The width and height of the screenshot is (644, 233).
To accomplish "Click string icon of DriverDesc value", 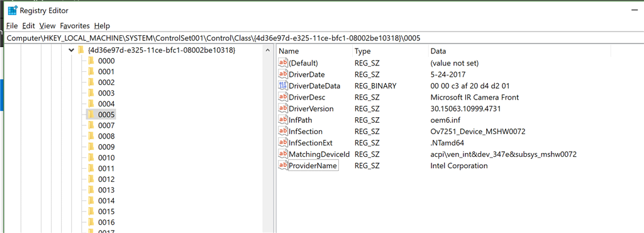I will tap(283, 98).
